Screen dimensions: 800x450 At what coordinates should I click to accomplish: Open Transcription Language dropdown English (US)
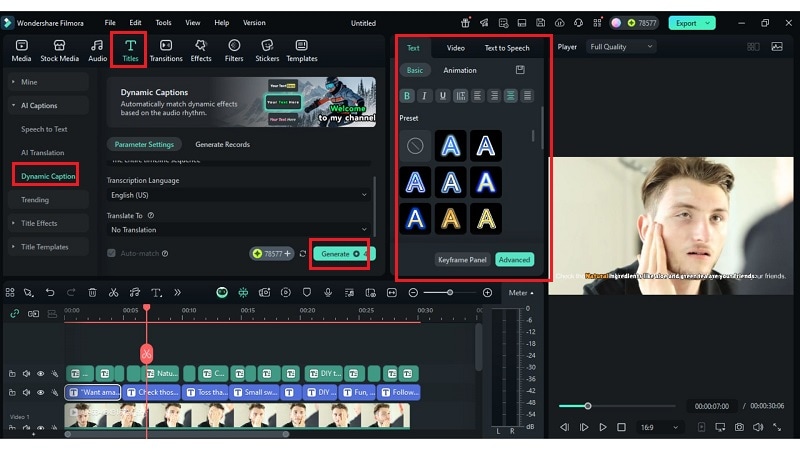point(238,195)
